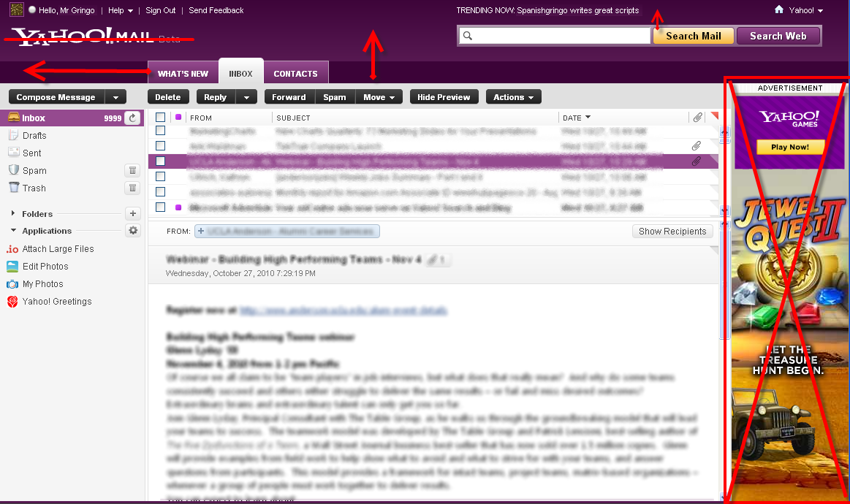Click the Show Recipients button
This screenshot has width=850, height=504.
[x=672, y=232]
